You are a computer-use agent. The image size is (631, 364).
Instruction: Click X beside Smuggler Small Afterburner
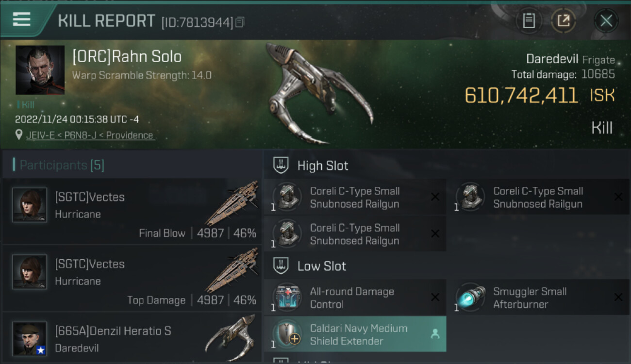click(618, 297)
